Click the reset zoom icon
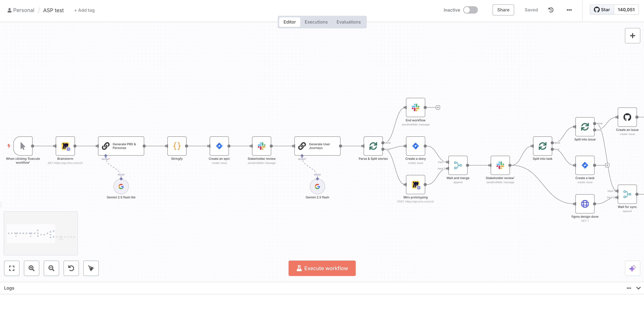Screen dimensions: 644x310 [71, 268]
